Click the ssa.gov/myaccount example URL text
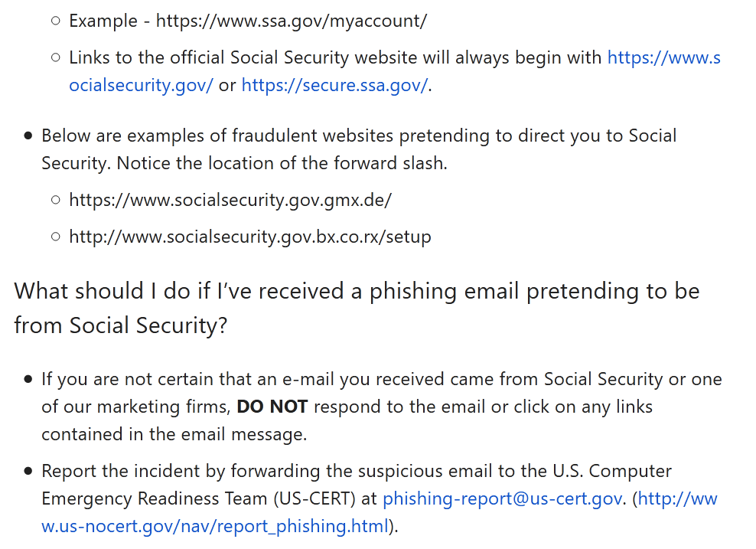 291,21
